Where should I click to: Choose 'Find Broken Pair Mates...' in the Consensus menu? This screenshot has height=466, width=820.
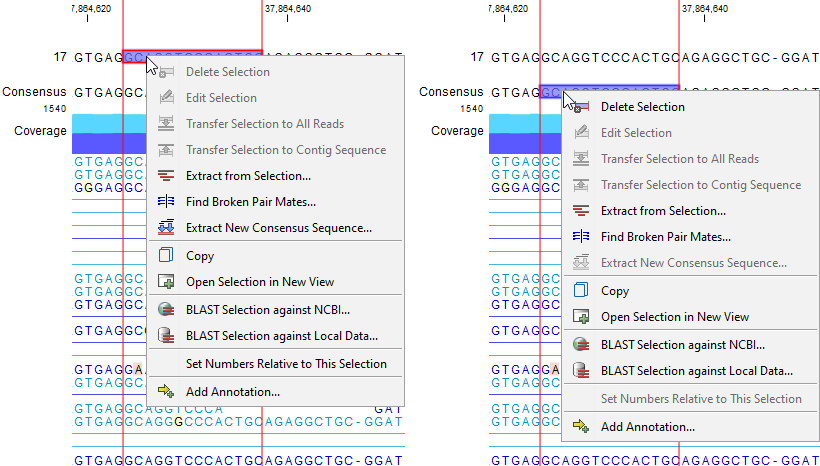coord(665,237)
